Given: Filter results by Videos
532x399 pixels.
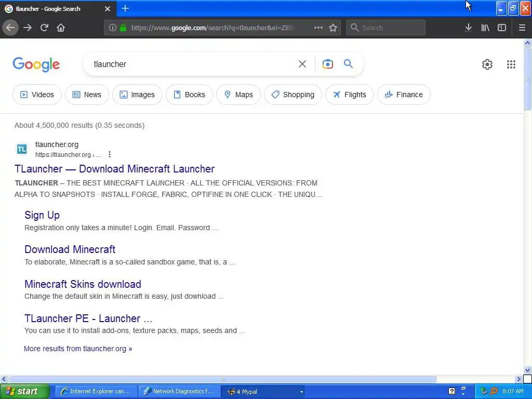Looking at the screenshot, I should [37, 95].
